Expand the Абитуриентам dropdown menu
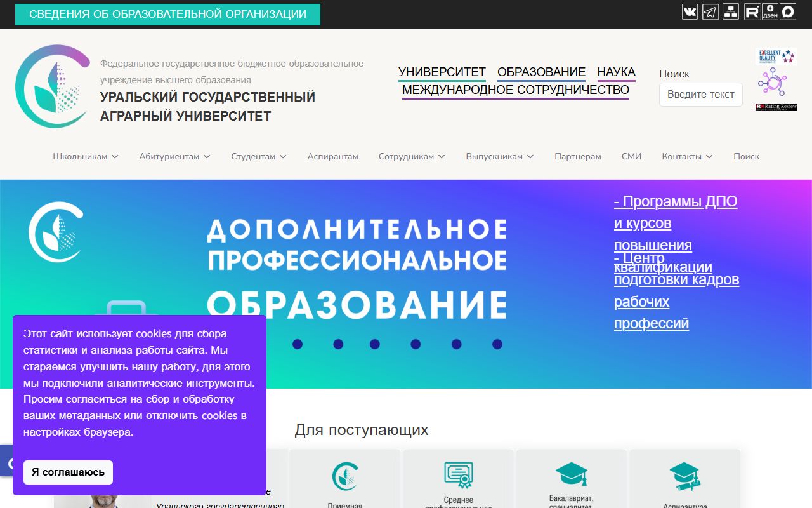The image size is (812, 508). click(175, 156)
